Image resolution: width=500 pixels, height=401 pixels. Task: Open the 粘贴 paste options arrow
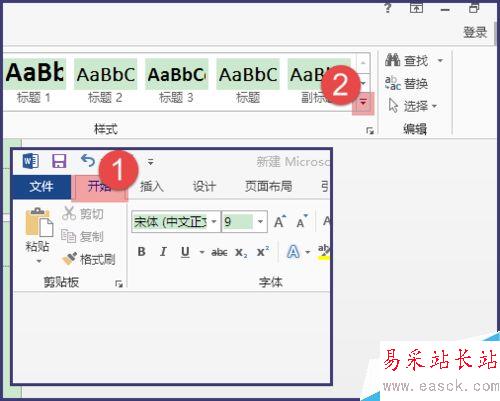(x=39, y=261)
